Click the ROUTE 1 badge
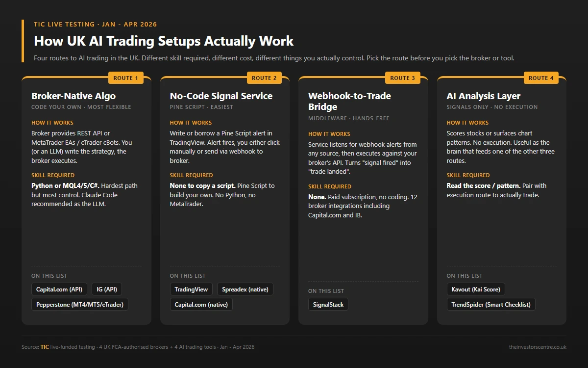 click(126, 78)
